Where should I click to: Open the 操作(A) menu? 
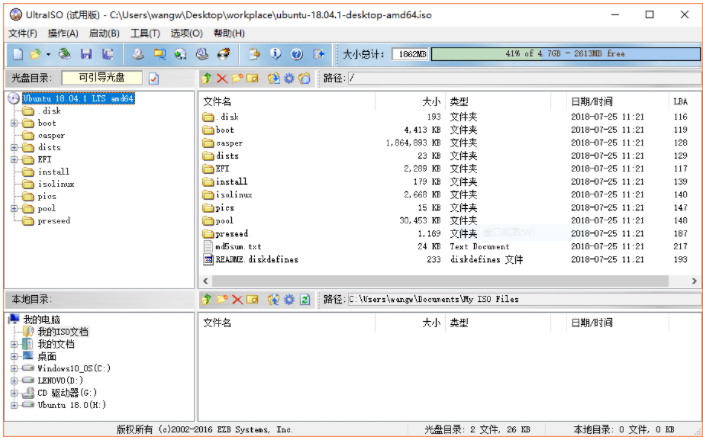(63, 34)
